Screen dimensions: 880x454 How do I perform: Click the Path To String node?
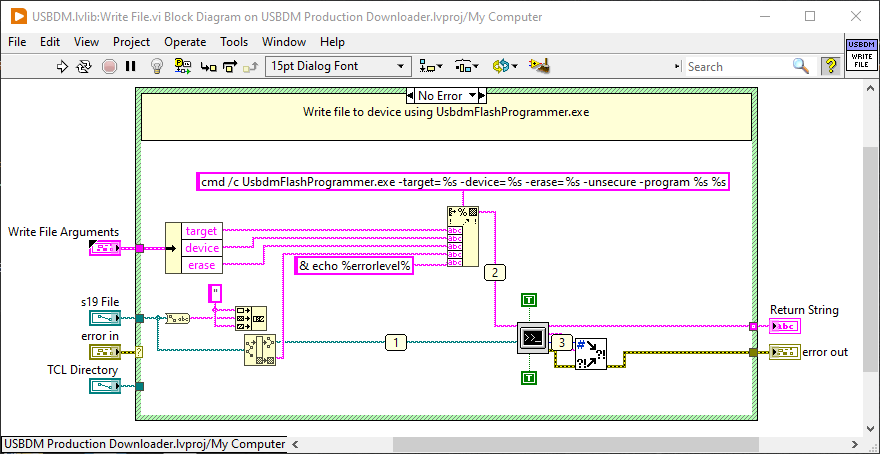[x=177, y=318]
